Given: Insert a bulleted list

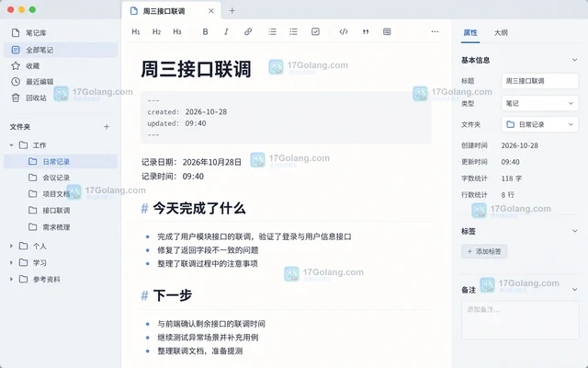Looking at the screenshot, I should click(x=294, y=32).
